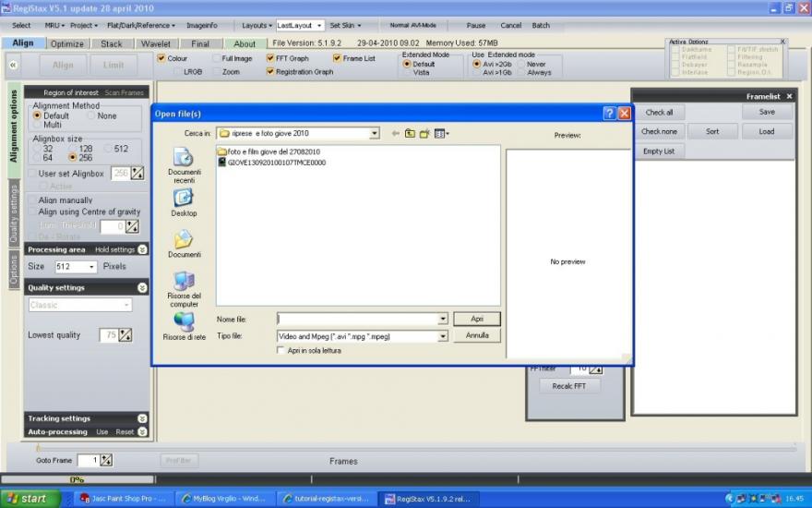This screenshot has height=508, width=812.
Task: Open Risorse del computer shortcut
Action: 184,289
